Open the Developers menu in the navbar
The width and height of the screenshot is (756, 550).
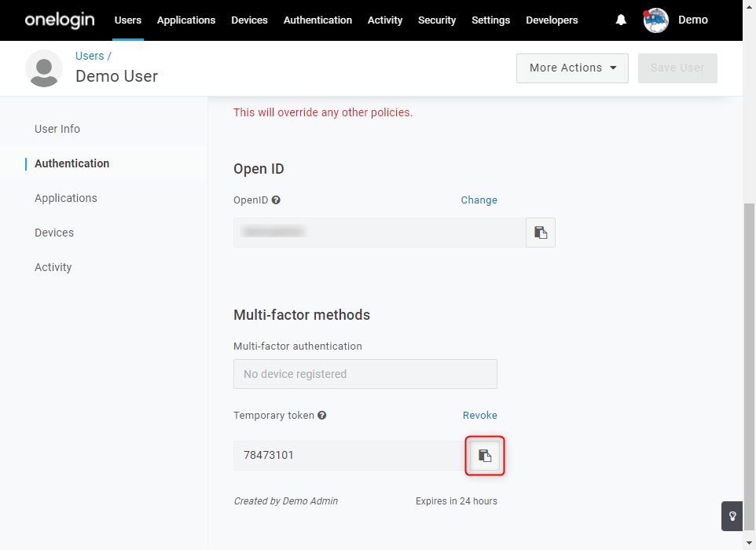coord(552,20)
